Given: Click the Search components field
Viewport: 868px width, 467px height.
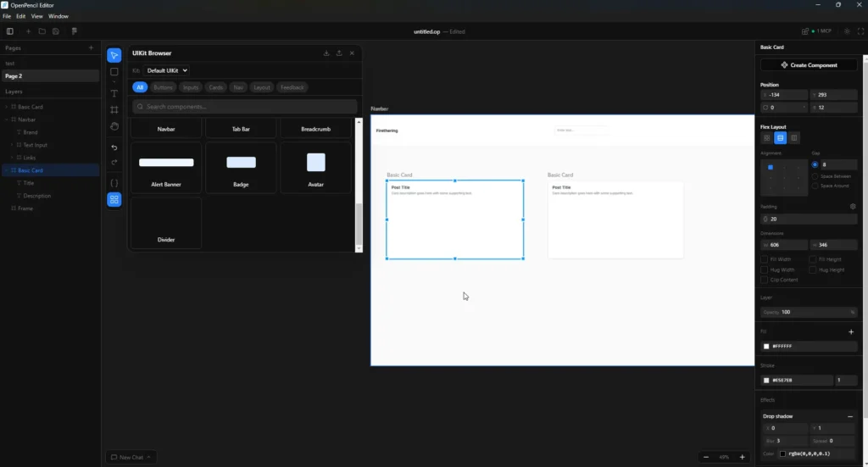Looking at the screenshot, I should point(245,107).
